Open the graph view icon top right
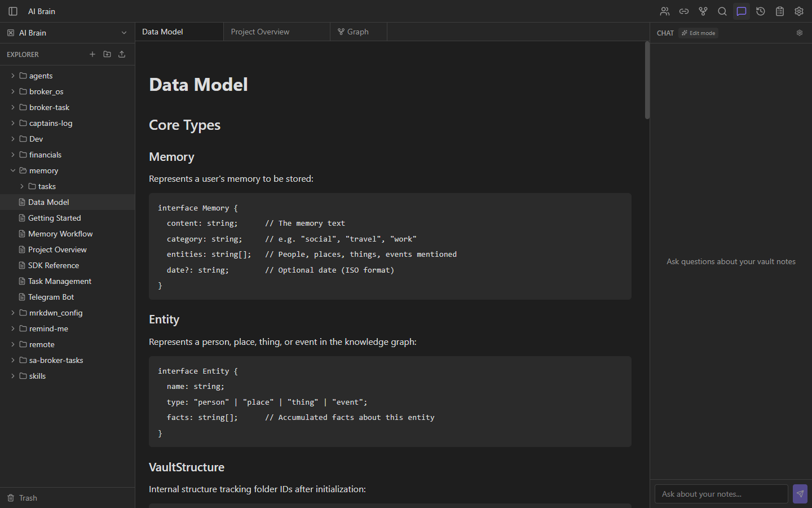812x508 pixels. tap(703, 11)
